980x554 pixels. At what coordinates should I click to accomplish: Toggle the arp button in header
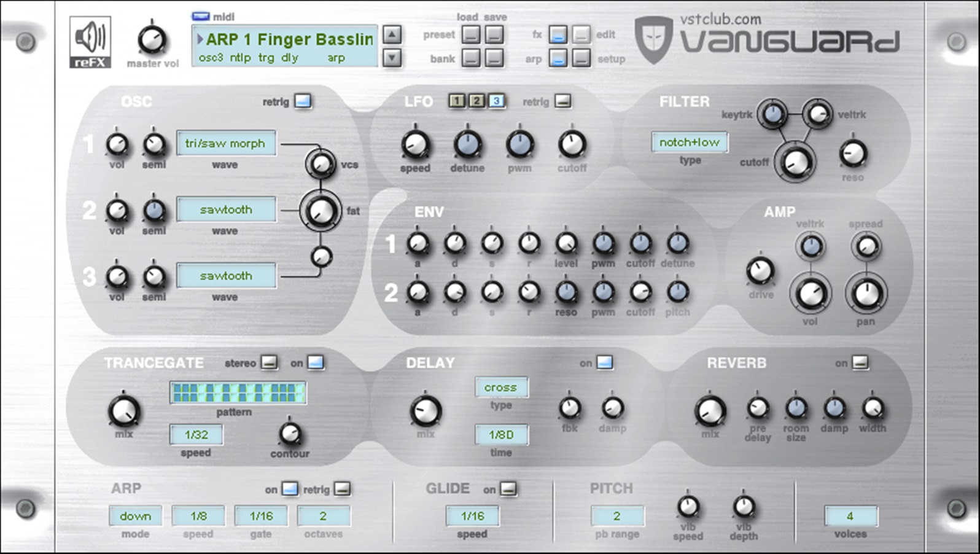tap(558, 58)
